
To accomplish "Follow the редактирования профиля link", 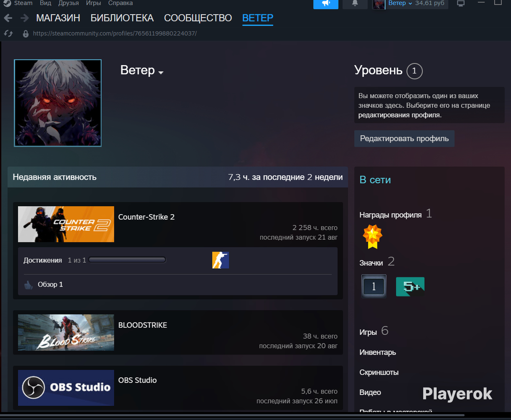I will 399,115.
